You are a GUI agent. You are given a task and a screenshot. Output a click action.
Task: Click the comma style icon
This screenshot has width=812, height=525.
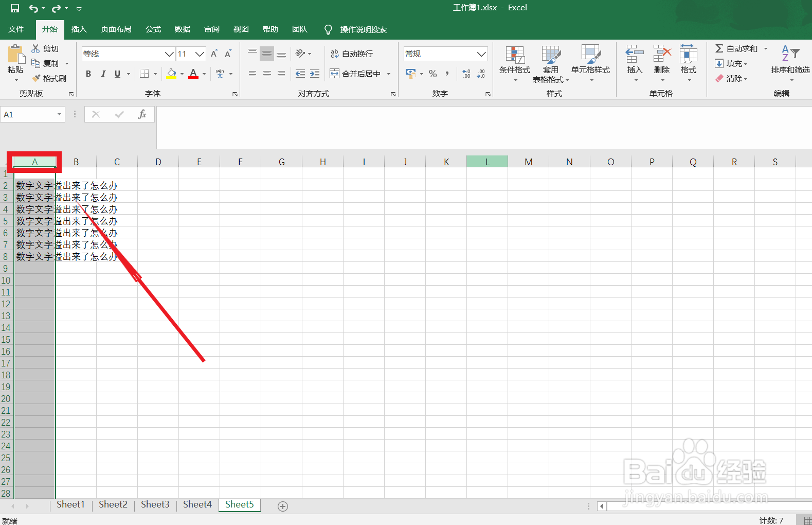(x=447, y=74)
